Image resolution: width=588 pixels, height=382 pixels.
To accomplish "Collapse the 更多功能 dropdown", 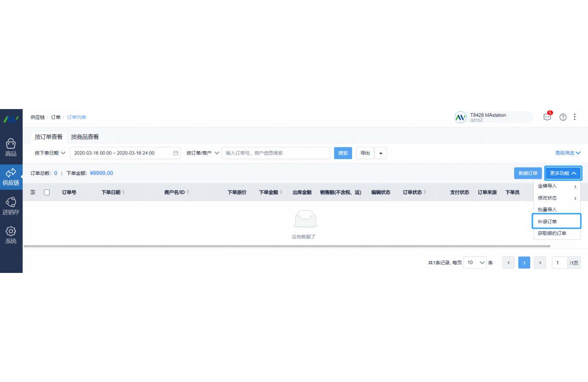I will (x=563, y=173).
